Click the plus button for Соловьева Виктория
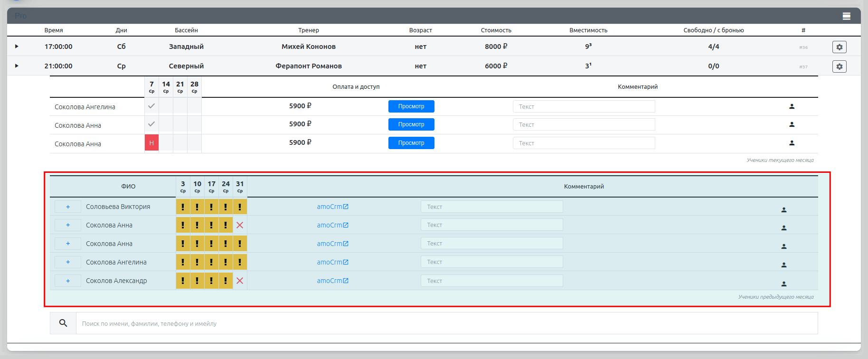Screen dimensions: 868x359 (x=68, y=207)
